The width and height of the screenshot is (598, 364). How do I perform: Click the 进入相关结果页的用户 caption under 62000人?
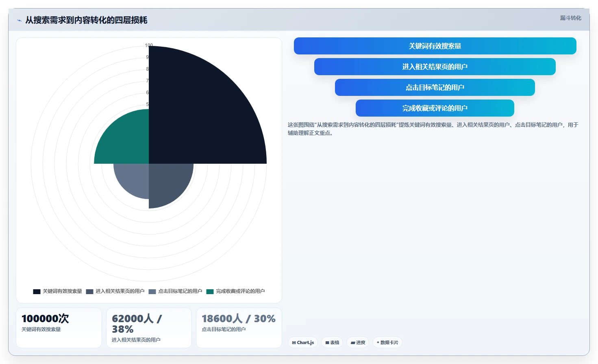coord(136,340)
